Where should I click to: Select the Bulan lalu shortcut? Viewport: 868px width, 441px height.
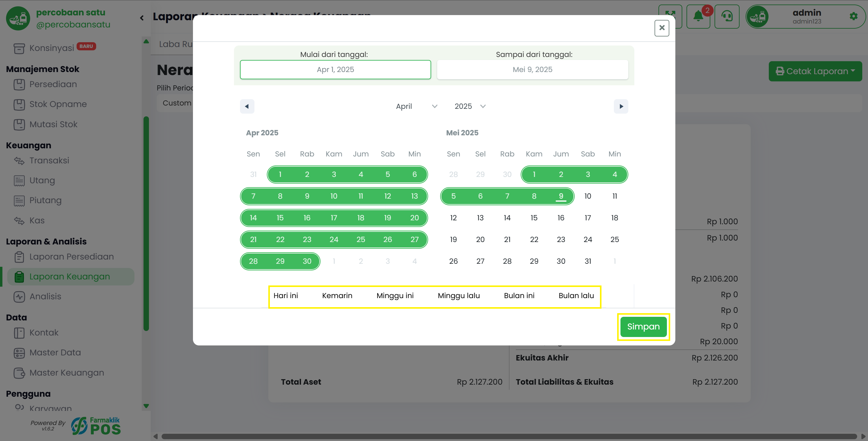[576, 296]
